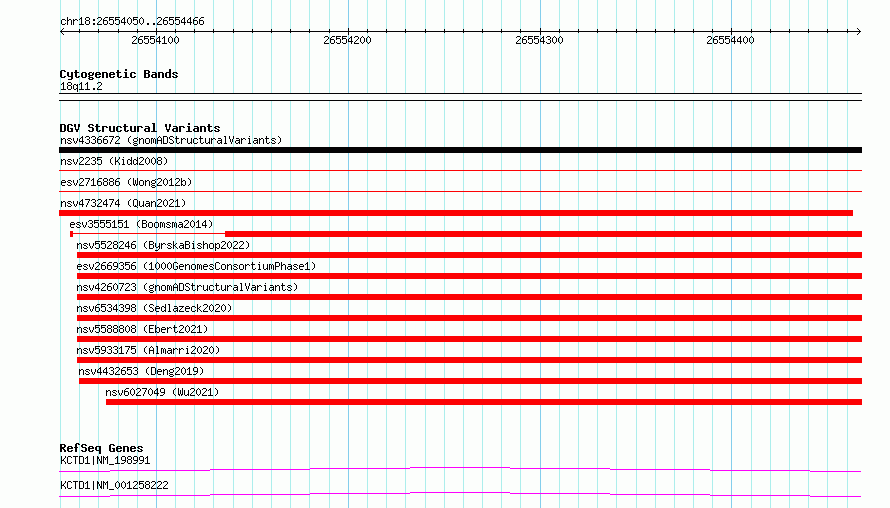Click the red bar under nsv4732474 (Quan2021)

coord(456,213)
